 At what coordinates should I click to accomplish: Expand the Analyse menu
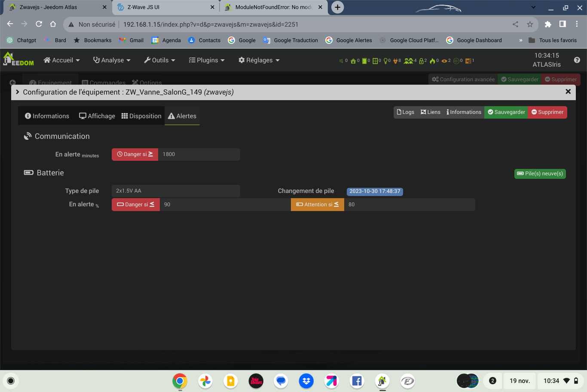(111, 60)
